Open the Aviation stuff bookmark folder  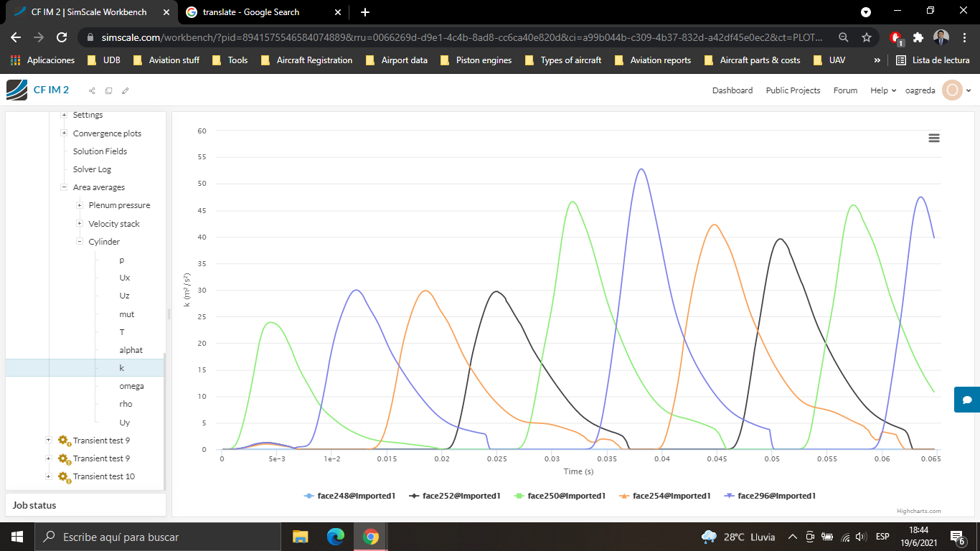(166, 60)
